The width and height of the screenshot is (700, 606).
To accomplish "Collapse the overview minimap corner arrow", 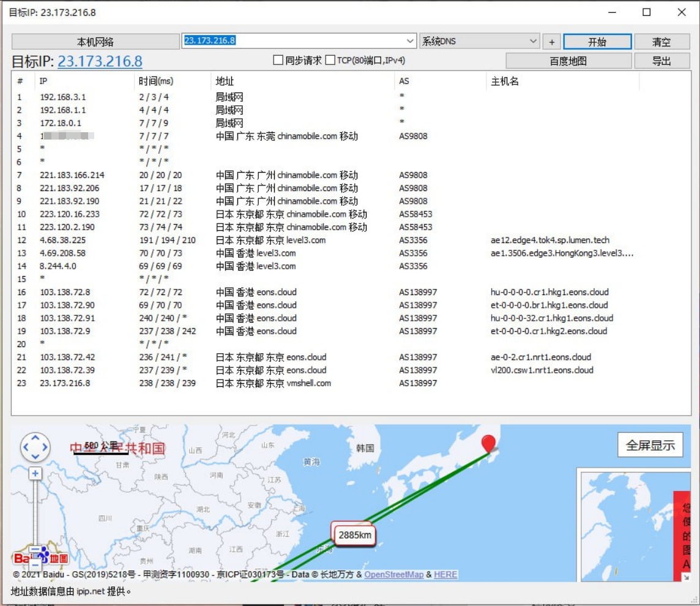I will [685, 577].
